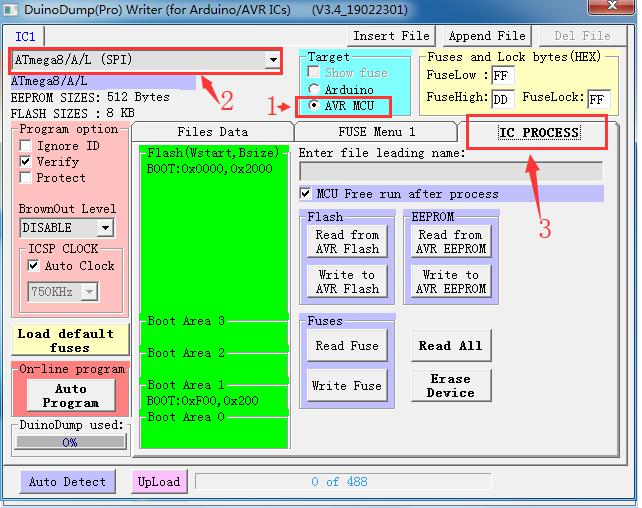642x508 pixels.
Task: Enable the Protect checkbox
Action: [25, 178]
